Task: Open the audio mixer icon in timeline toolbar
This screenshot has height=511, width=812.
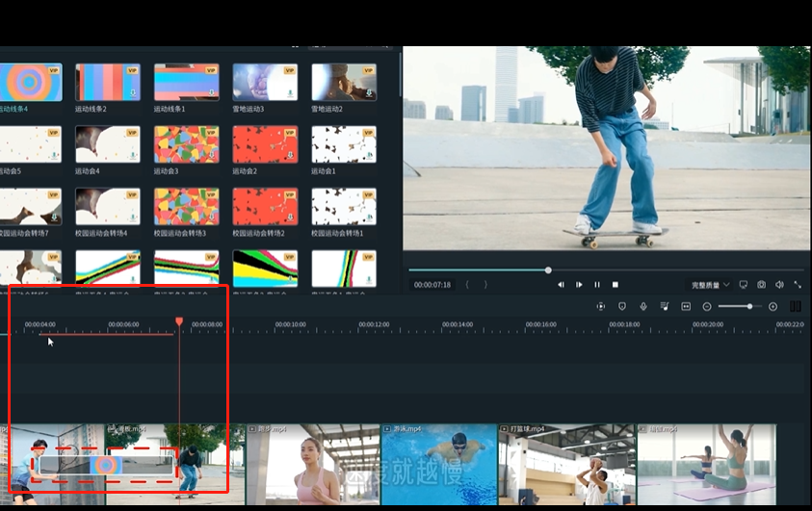Action: point(665,306)
